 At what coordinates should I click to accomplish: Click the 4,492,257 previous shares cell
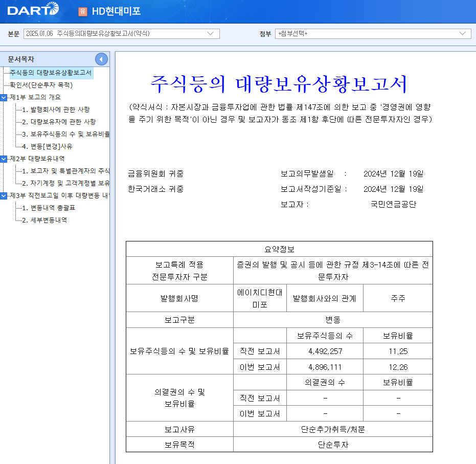[325, 351]
